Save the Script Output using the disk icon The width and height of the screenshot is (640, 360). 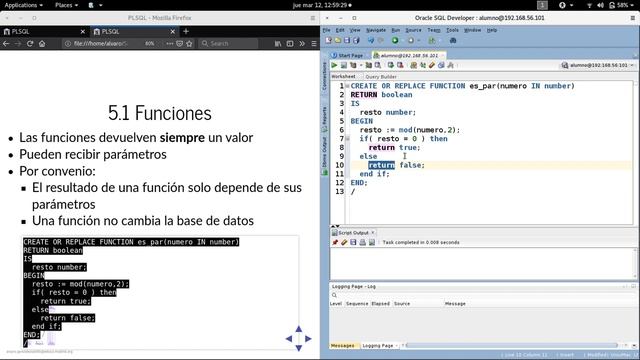pos(353,242)
